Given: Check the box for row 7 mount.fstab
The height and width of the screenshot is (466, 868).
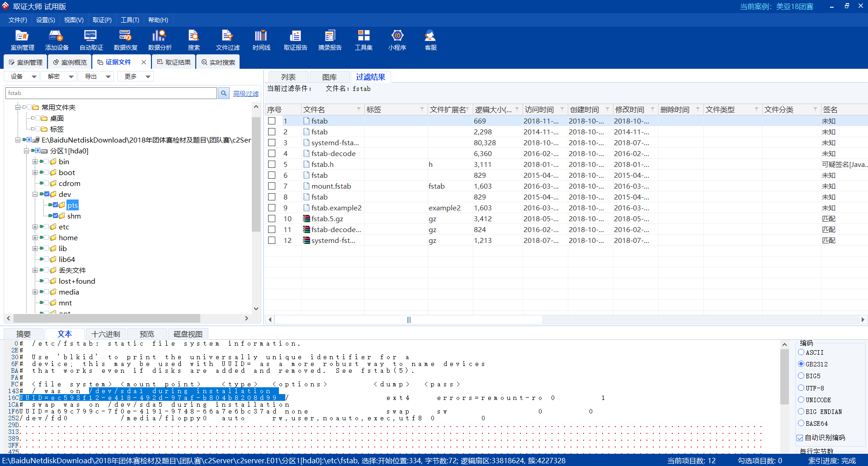Looking at the screenshot, I should 272,186.
